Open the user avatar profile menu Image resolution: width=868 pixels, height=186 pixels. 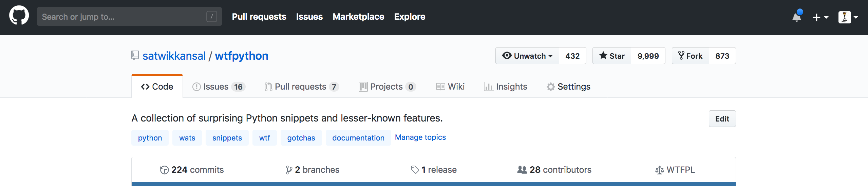[848, 17]
